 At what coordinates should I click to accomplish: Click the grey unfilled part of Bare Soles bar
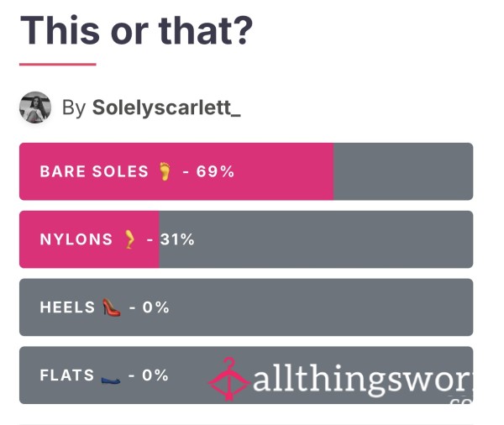click(x=403, y=171)
